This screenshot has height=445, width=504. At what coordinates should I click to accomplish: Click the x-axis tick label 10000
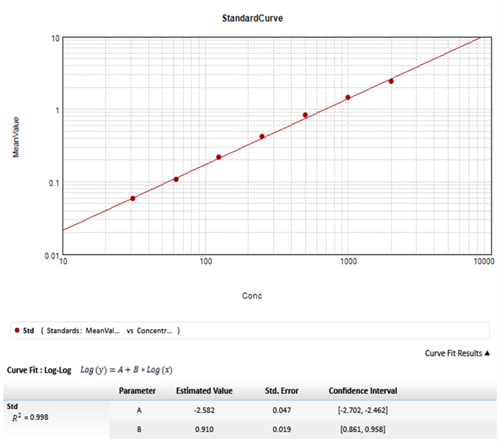tap(484, 262)
